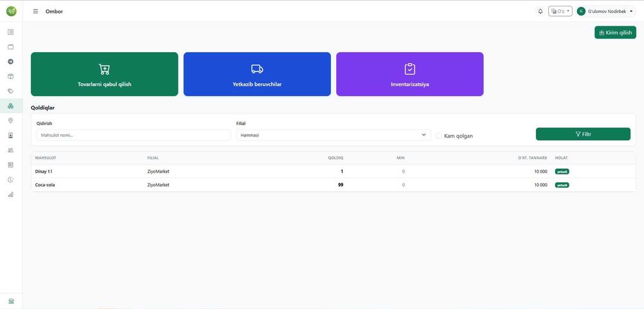644x309 pixels.
Task: Open the window-shaped icon in sidebar
Action: click(x=11, y=47)
